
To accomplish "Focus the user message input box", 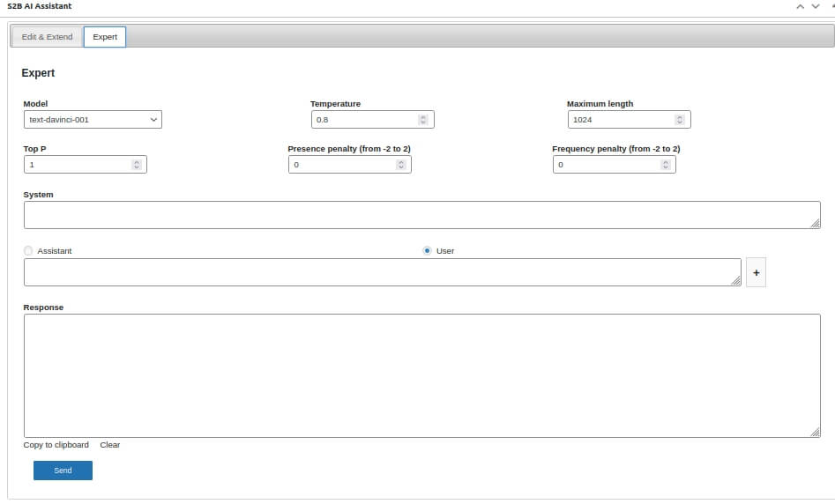I will 382,272.
